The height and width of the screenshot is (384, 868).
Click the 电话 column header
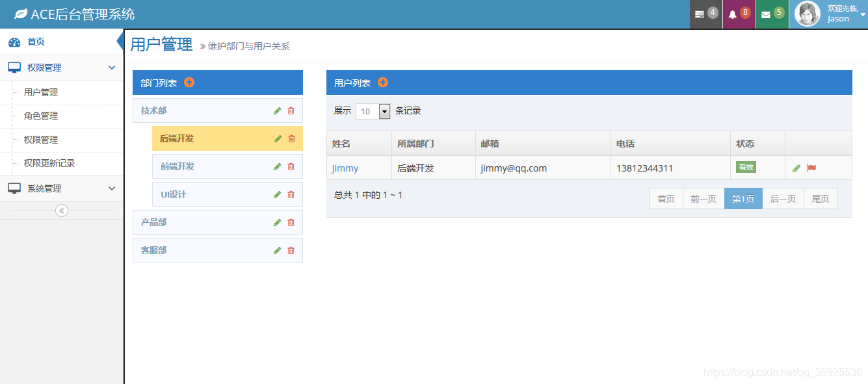[x=671, y=144]
